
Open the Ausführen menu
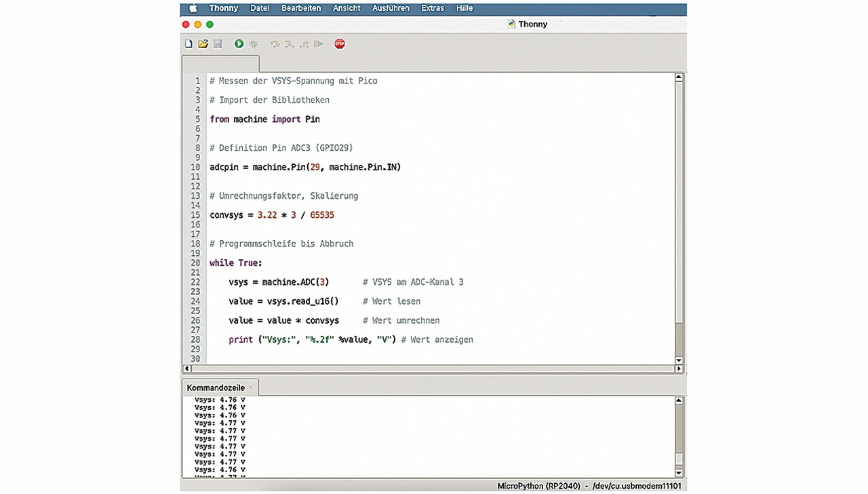391,8
